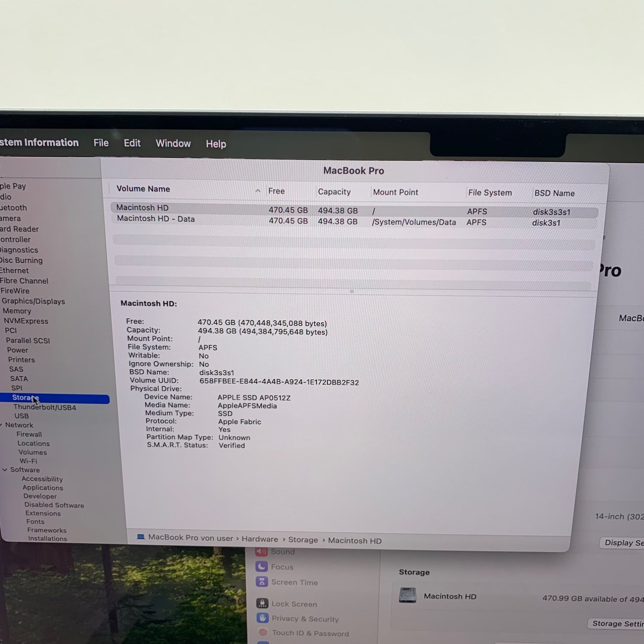The height and width of the screenshot is (644, 644).
Task: Click the Focus moon icon
Action: [x=262, y=567]
